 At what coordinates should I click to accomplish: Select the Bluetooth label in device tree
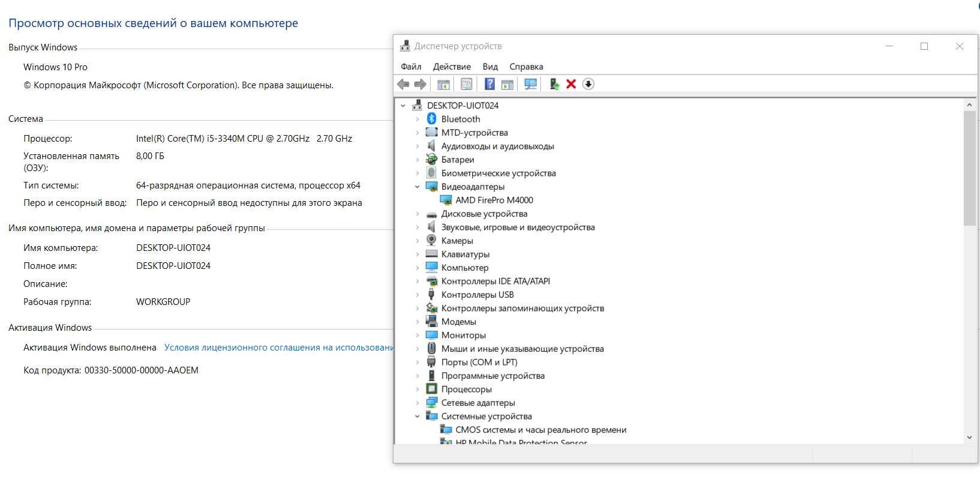(x=461, y=119)
